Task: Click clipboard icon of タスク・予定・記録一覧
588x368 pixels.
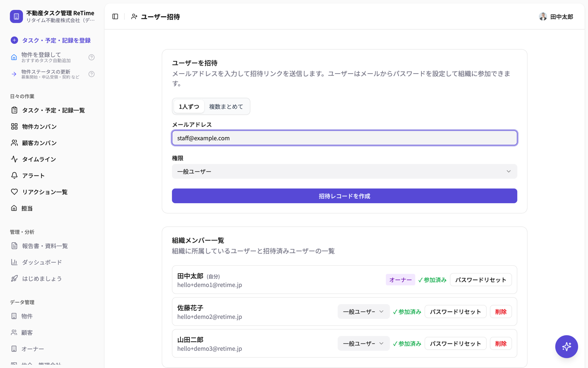Action: pyautogui.click(x=14, y=110)
